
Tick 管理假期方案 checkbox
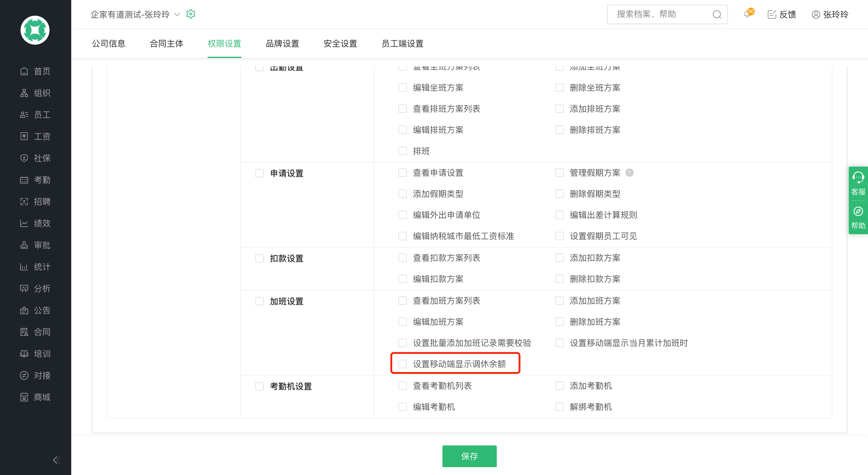[559, 173]
